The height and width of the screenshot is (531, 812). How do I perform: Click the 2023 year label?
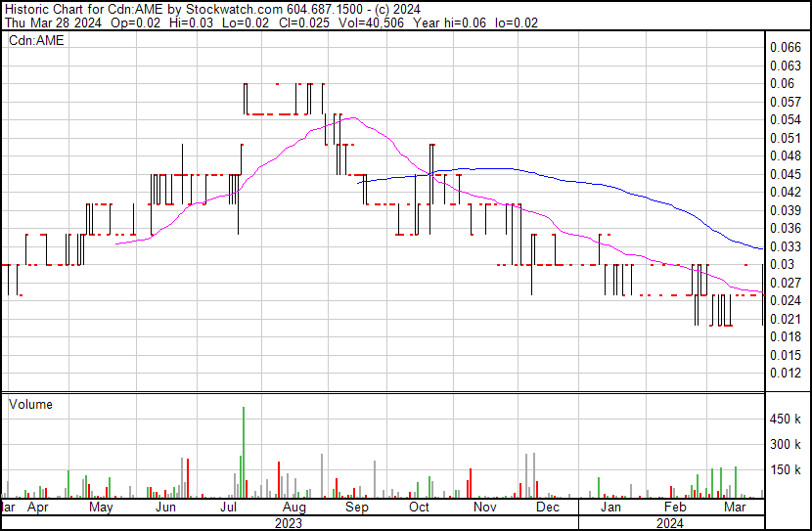tap(290, 523)
